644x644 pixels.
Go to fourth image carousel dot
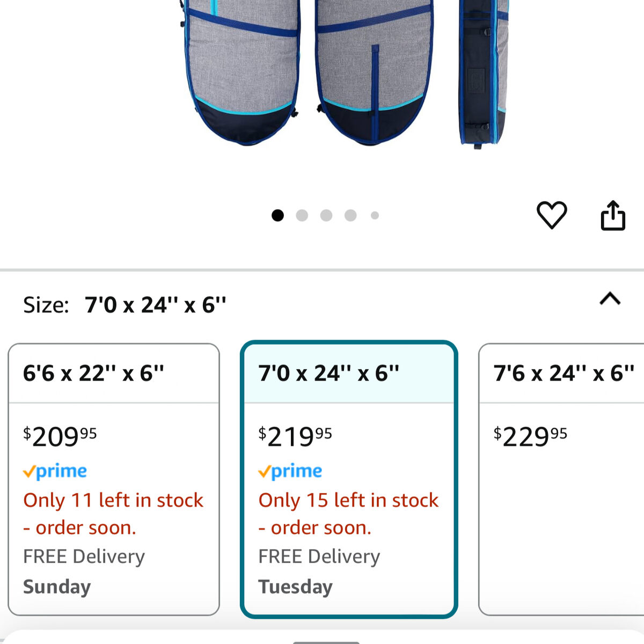350,215
